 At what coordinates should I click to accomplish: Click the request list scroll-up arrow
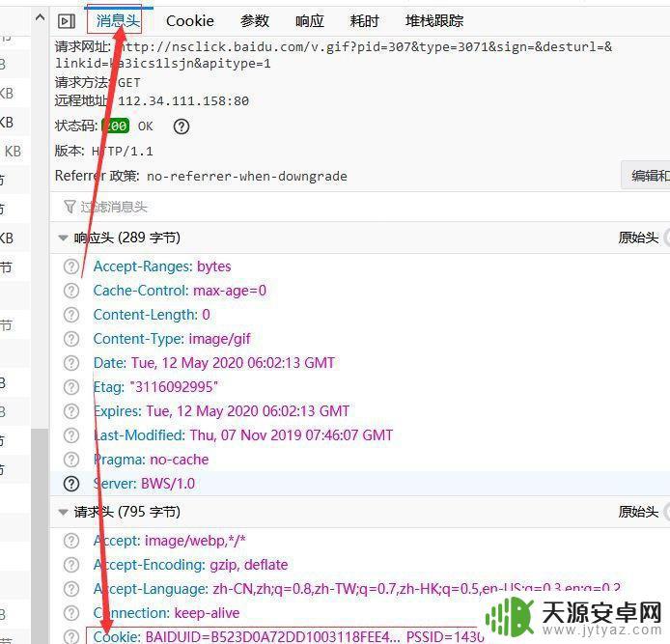coord(40,18)
